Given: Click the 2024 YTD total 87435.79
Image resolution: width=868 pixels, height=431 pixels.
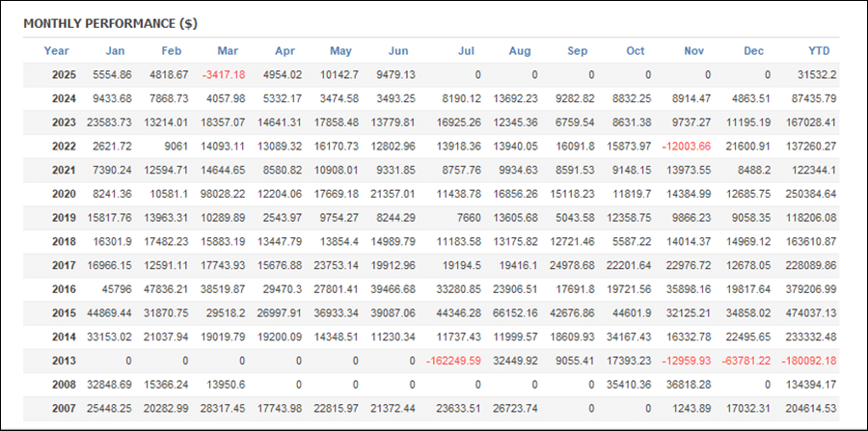Looking at the screenshot, I should 814,98.
